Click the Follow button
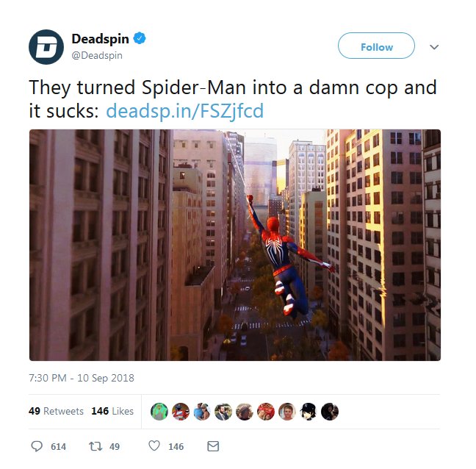476x469 pixels. click(376, 46)
